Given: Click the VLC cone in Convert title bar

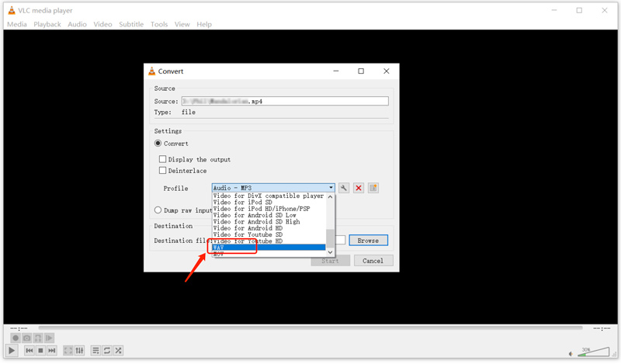Looking at the screenshot, I should click(151, 71).
